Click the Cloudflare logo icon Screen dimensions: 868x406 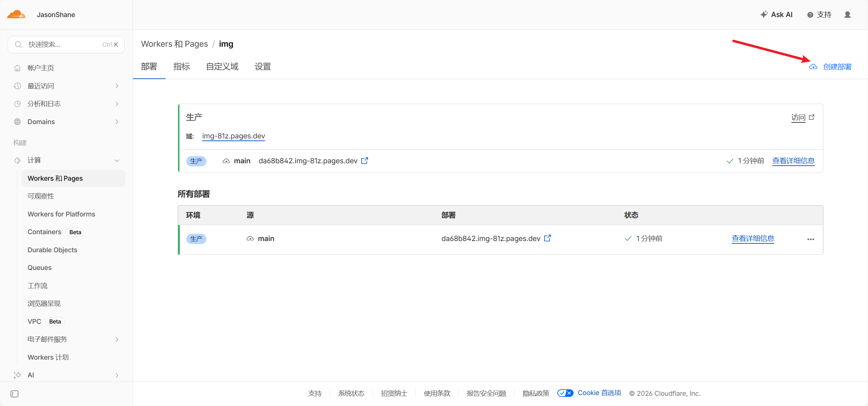[16, 15]
